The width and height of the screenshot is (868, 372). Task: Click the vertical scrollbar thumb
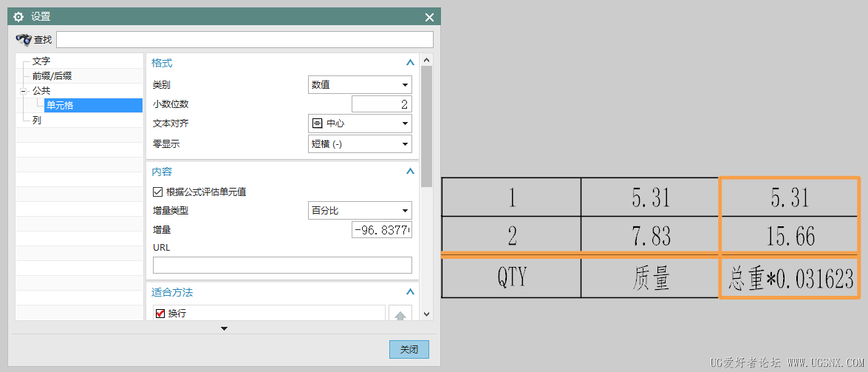(427, 126)
